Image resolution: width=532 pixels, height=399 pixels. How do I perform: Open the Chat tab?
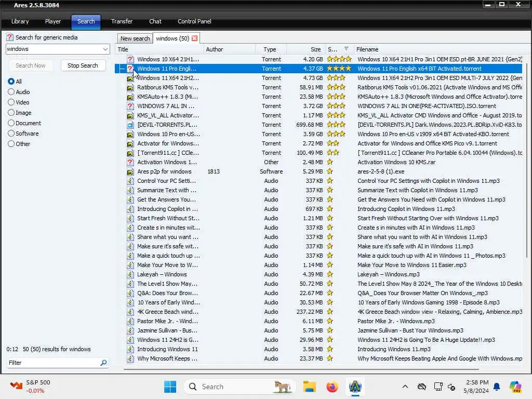pyautogui.click(x=155, y=21)
